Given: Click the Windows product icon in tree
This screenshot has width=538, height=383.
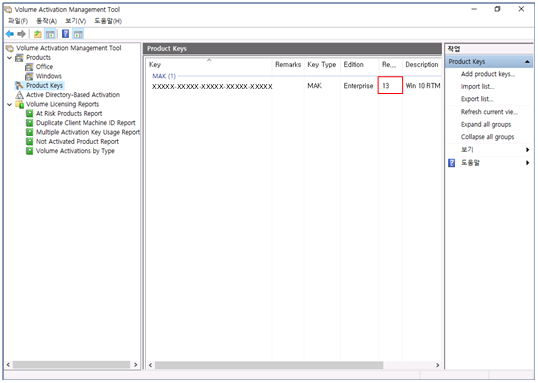Looking at the screenshot, I should click(x=29, y=76).
